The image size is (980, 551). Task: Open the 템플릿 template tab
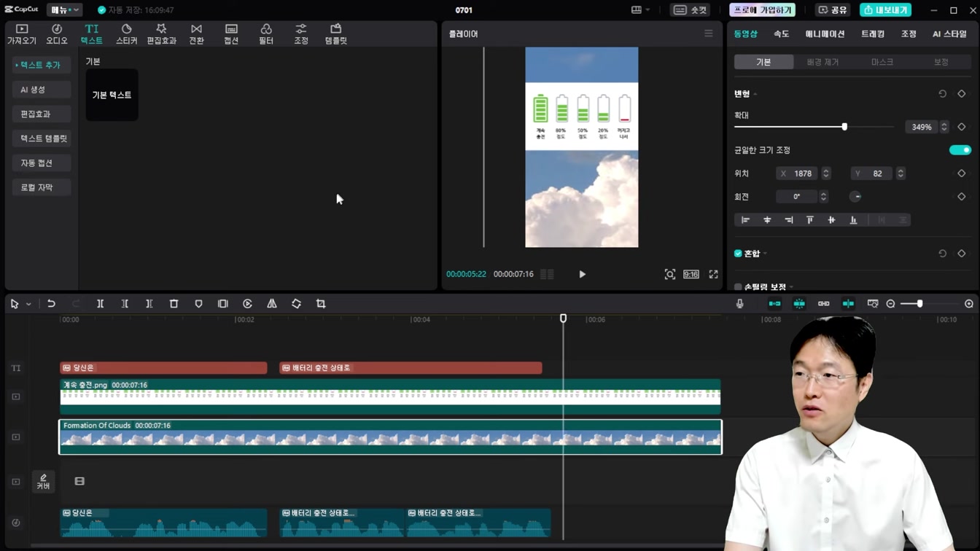(336, 34)
